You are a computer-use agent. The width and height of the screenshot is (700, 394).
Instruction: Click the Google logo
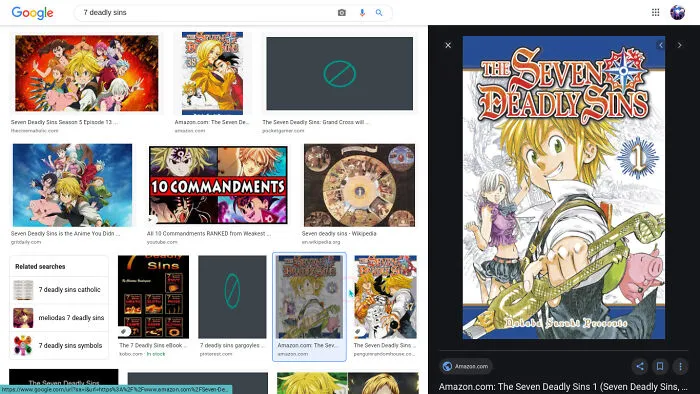[32, 13]
